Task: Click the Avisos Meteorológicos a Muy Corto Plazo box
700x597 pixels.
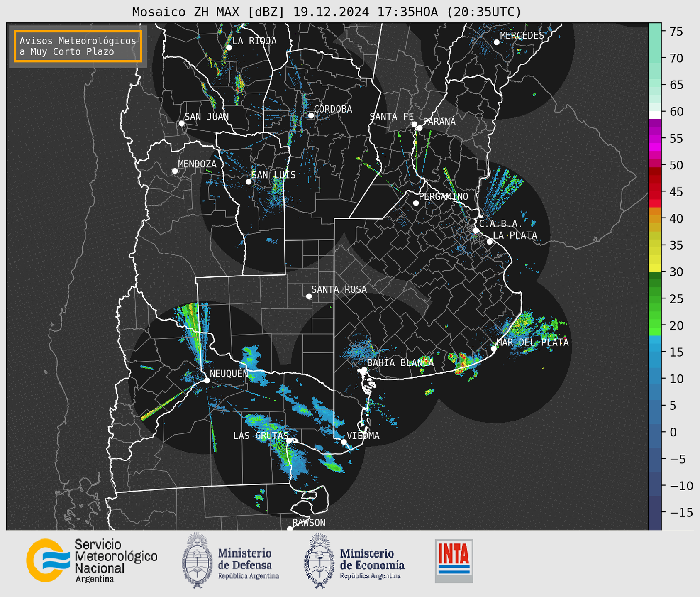Action: click(x=78, y=46)
